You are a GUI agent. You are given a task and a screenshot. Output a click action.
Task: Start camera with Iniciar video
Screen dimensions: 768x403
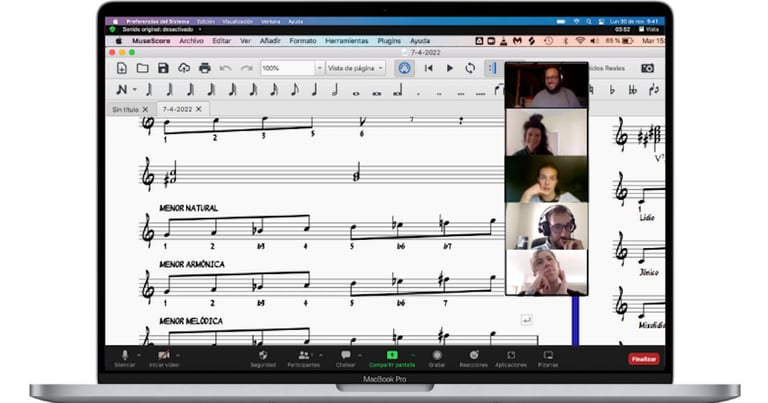(x=164, y=359)
